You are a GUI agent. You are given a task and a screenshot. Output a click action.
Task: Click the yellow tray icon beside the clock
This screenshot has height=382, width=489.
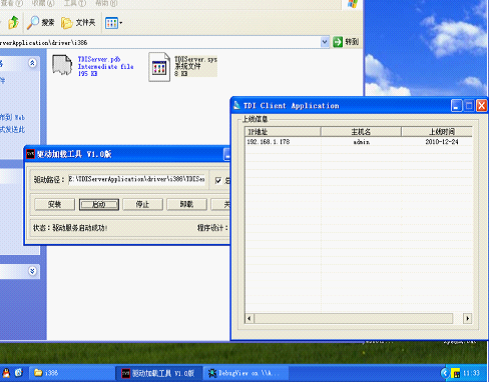point(456,373)
